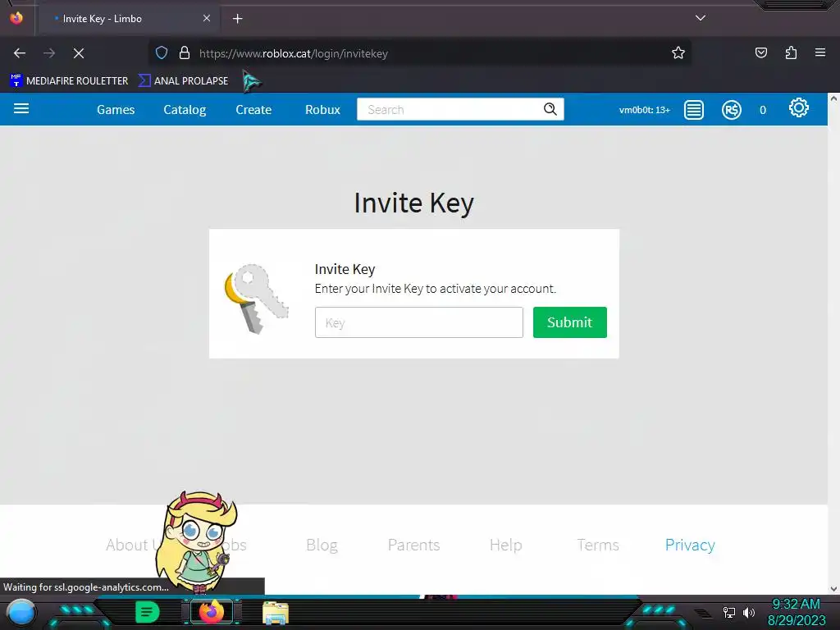Viewport: 840px width, 630px height.
Task: Open the green Spotify taskbar icon
Action: point(148,612)
